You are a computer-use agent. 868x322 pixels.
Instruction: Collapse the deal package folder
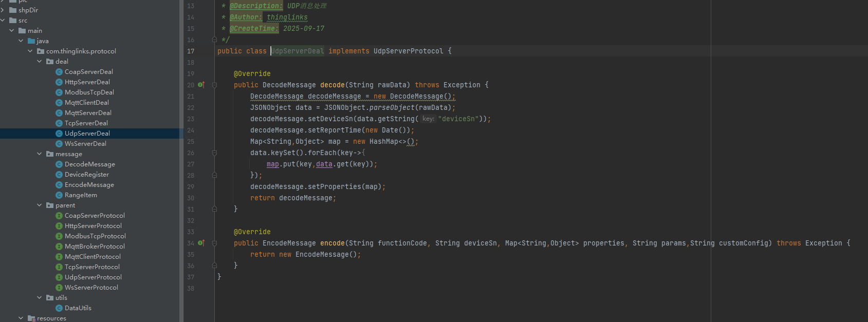[x=40, y=62]
